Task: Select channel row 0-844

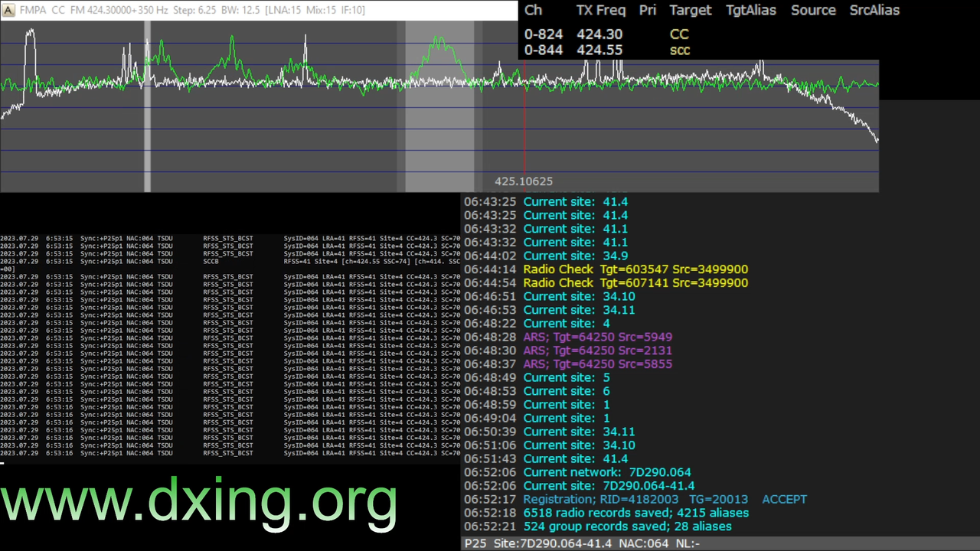Action: click(x=607, y=51)
